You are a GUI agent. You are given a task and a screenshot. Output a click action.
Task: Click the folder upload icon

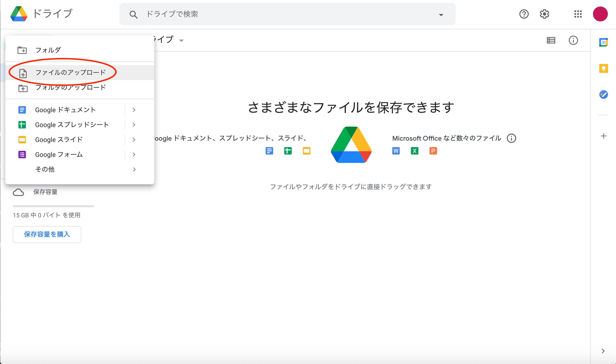pos(23,88)
